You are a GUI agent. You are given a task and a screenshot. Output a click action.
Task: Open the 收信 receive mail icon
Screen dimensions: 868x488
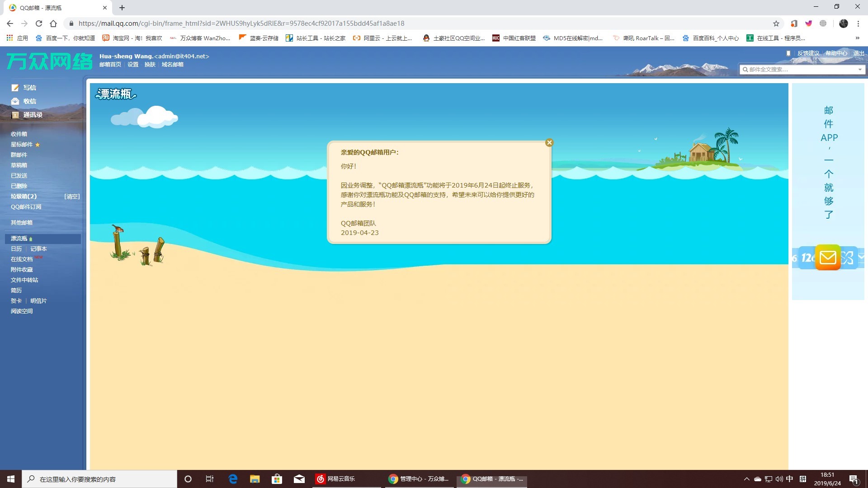coord(15,101)
